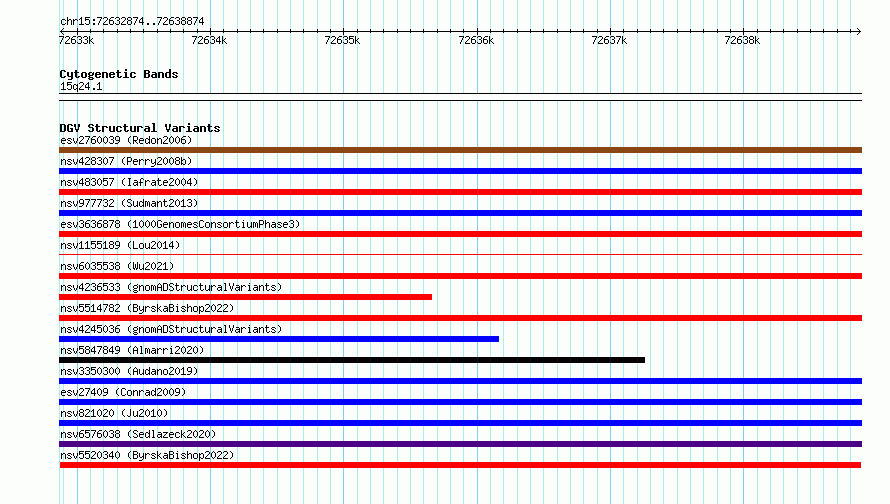
Task: Click the nsv6576038 (Sedlazeck2020) label
Action: pos(138,434)
